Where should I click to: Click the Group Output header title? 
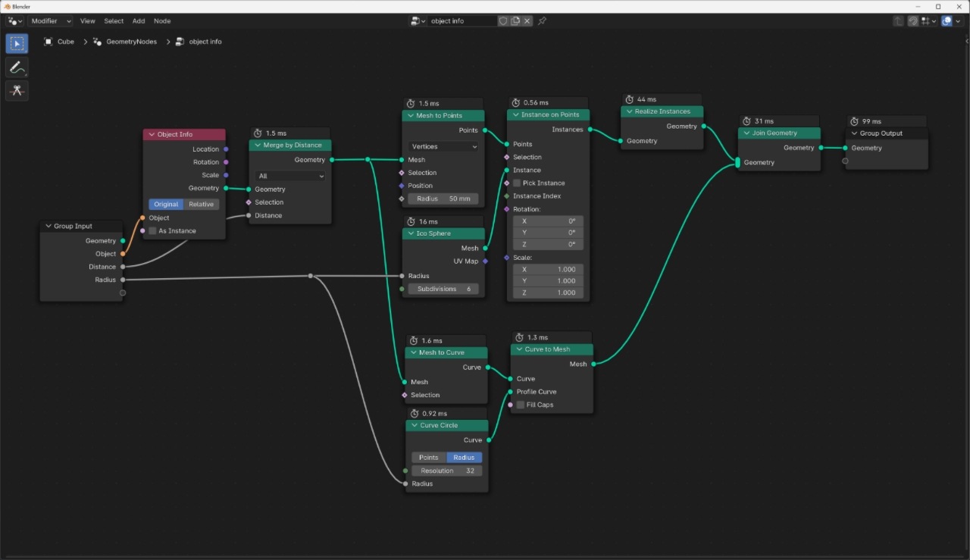(881, 133)
